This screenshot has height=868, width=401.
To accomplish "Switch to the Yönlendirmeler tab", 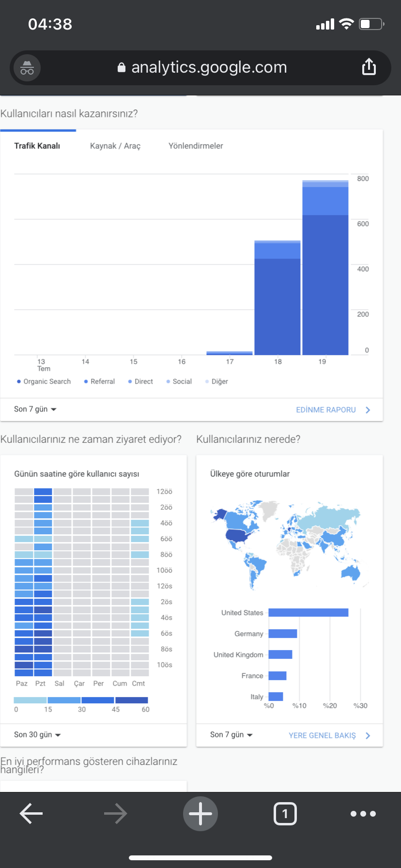I will tap(196, 146).
